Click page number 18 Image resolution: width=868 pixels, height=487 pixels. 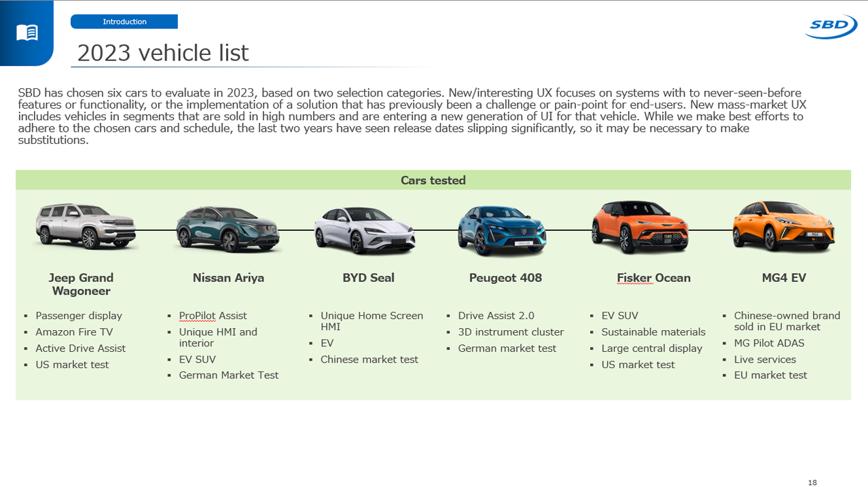pos(812,482)
